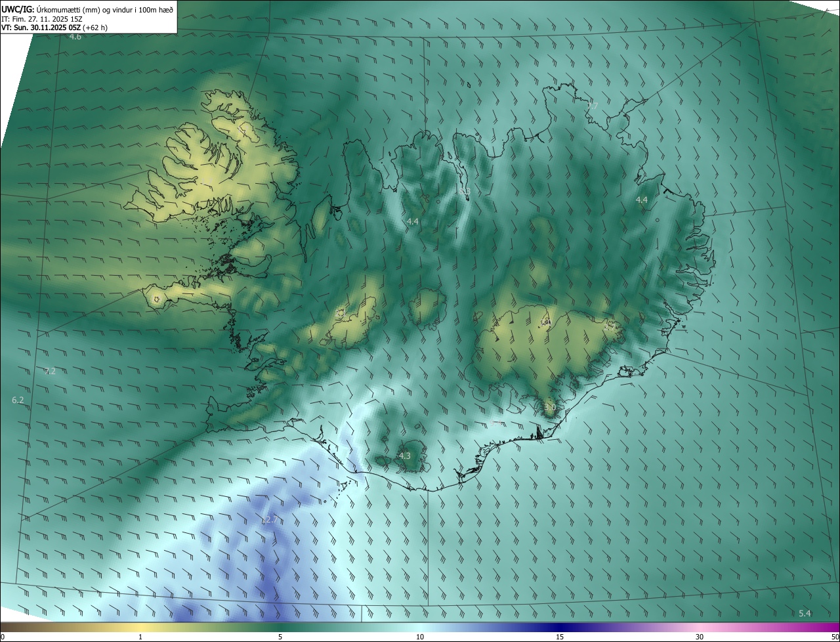Click the 7.2 value label
Screen dimensions: 840x642
point(50,372)
